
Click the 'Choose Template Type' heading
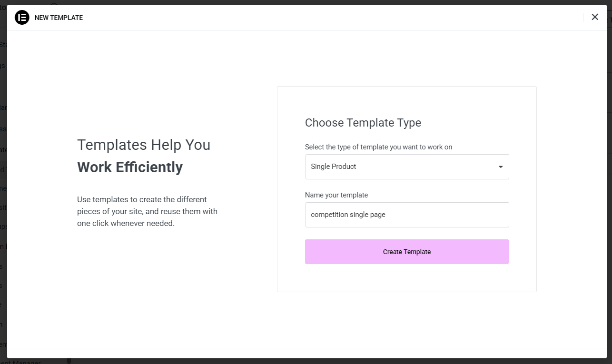coord(363,123)
